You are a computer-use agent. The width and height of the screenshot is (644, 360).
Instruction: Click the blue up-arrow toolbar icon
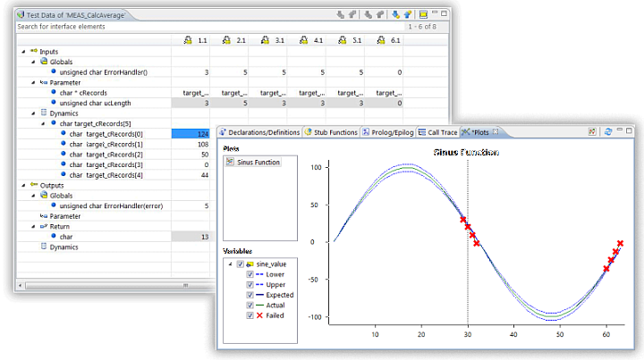click(407, 14)
